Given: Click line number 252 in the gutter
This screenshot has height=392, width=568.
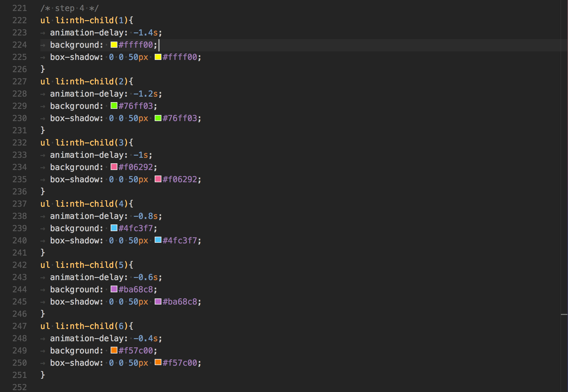Looking at the screenshot, I should pos(20,387).
